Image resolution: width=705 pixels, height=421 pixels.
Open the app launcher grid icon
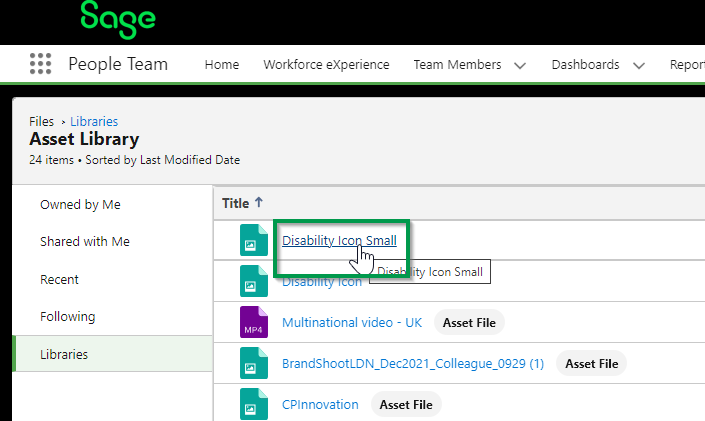click(x=40, y=65)
